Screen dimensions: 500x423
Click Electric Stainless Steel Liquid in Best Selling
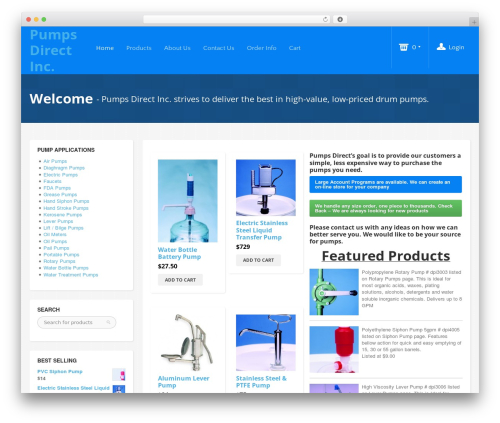[73, 388]
